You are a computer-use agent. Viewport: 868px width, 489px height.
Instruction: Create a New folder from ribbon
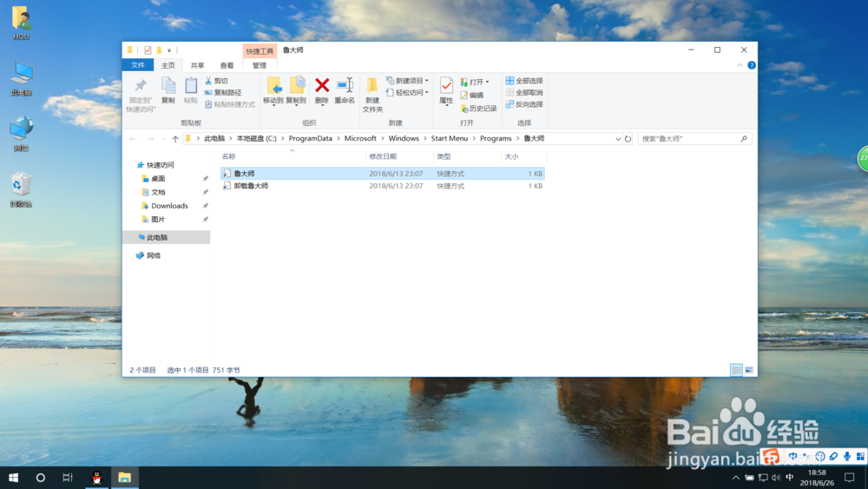(372, 95)
